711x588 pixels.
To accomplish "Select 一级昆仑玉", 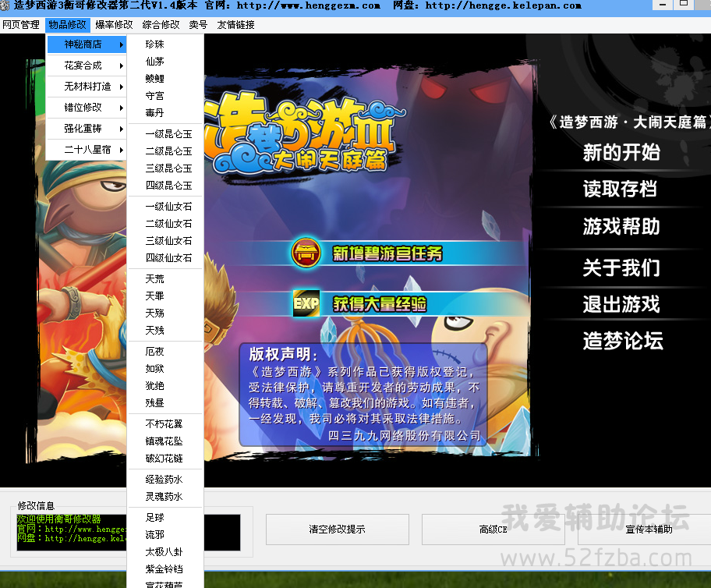I will coord(165,134).
